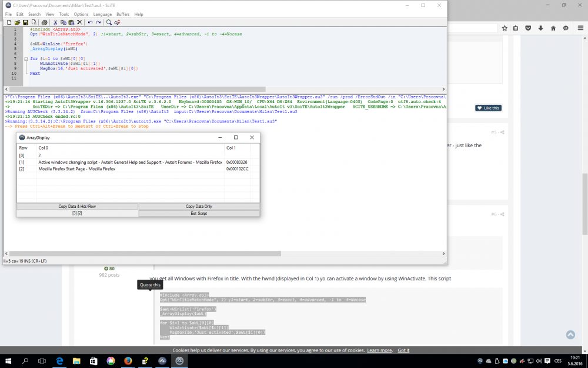
Task: Open Firefox downloads arrow icon
Action: 540,28
